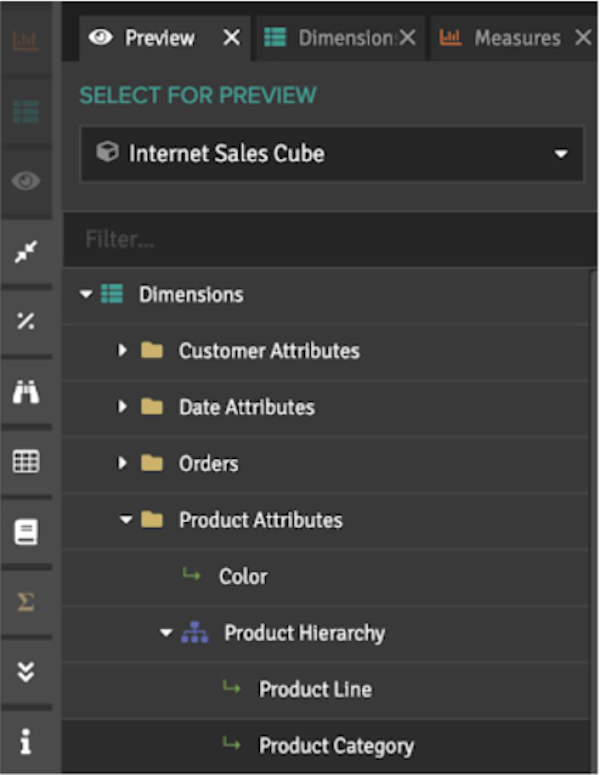Screen dimensions: 600x775
Task: Click the table grid icon in the sidebar
Action: click(x=26, y=461)
